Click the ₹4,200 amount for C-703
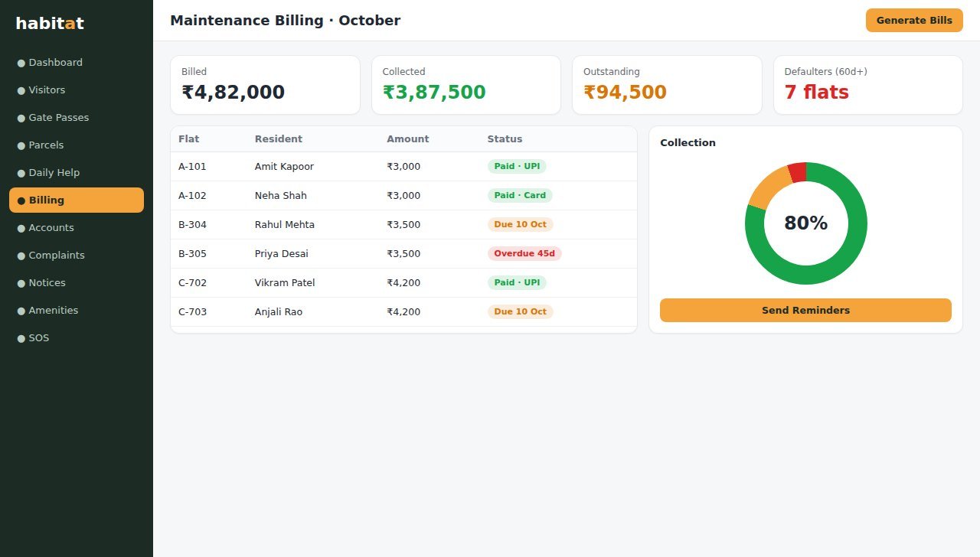The width and height of the screenshot is (980, 557). point(403,312)
